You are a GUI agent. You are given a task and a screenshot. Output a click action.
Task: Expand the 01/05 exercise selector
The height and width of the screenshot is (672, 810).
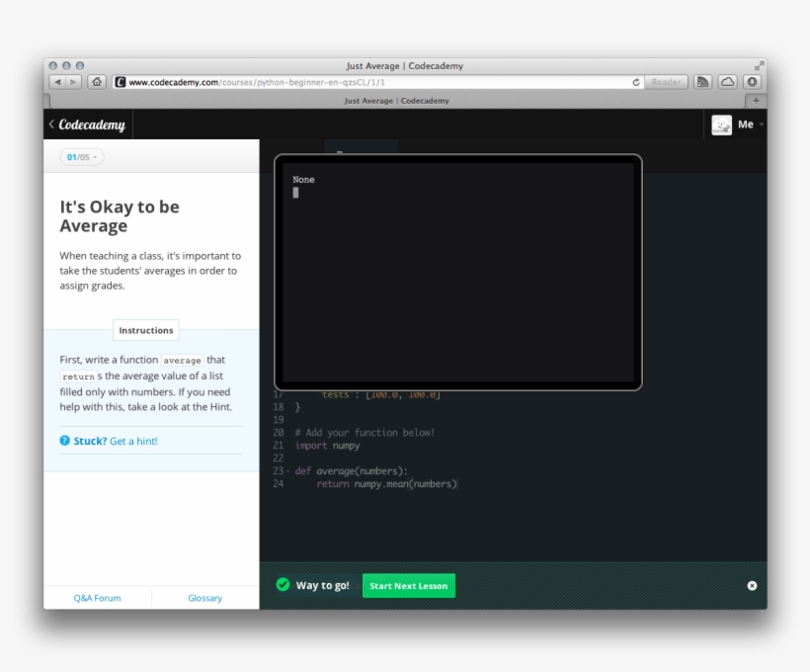click(82, 157)
